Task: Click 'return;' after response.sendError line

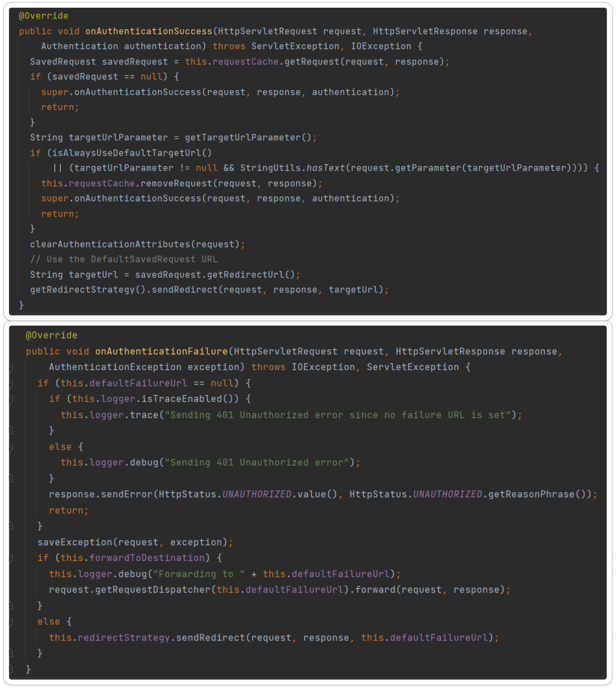Action: tap(69, 511)
